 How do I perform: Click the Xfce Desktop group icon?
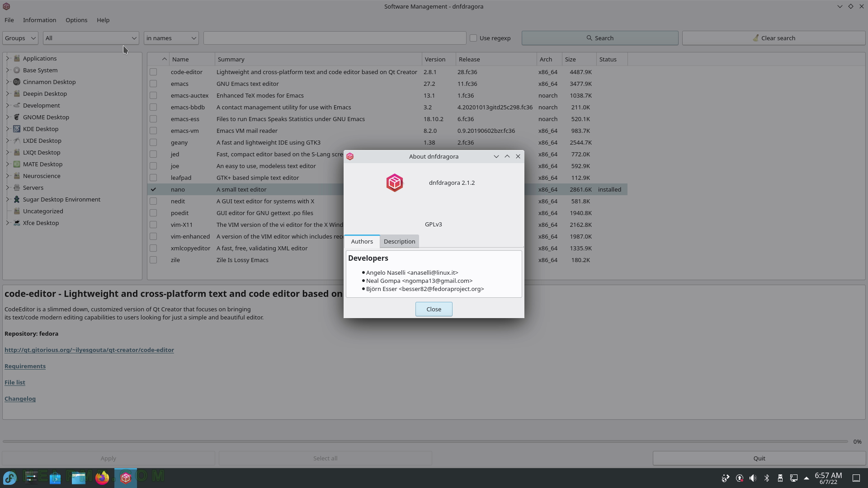pyautogui.click(x=17, y=223)
